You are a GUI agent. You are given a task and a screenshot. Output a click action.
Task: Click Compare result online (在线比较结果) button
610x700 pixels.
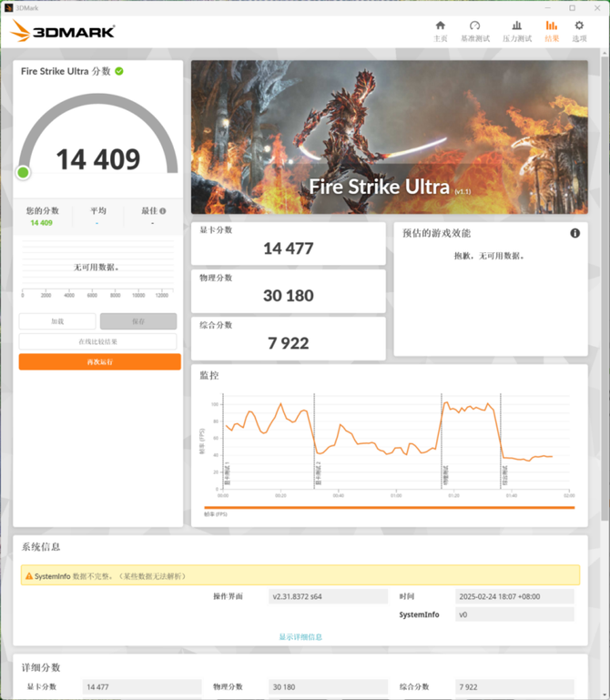[97, 341]
